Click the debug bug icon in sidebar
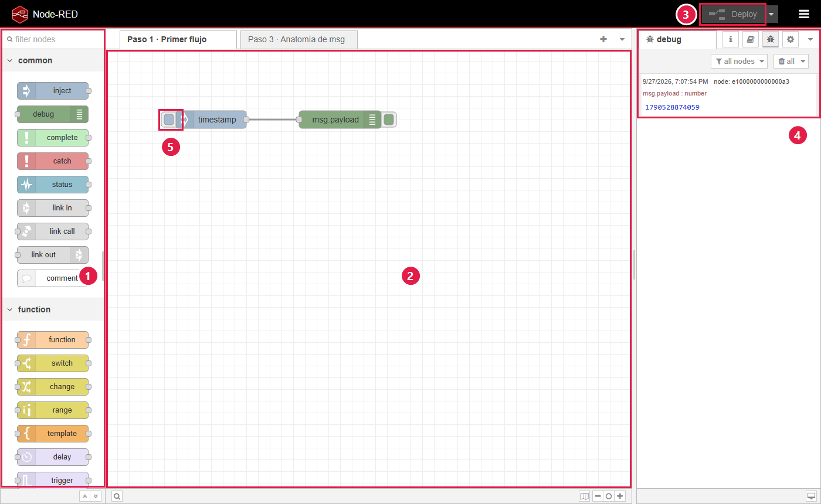Viewport: 821px width, 504px height. point(771,39)
